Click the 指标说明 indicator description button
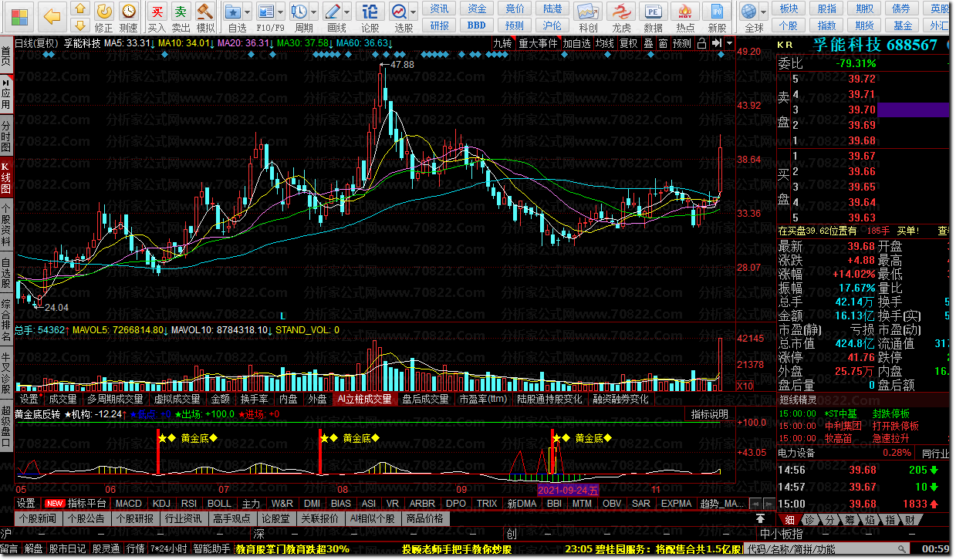The height and width of the screenshot is (560, 956). coord(710,414)
